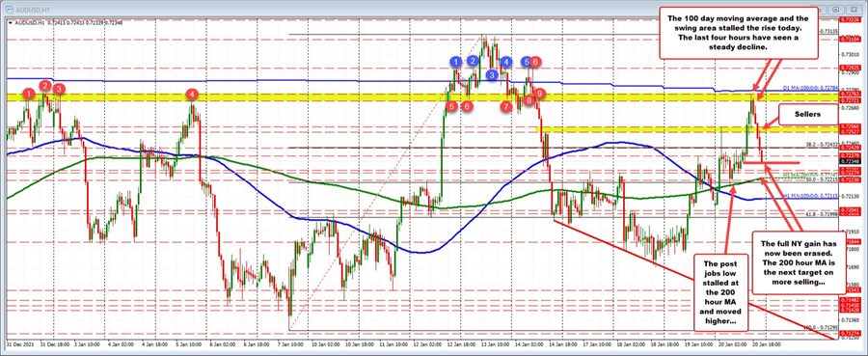The image size is (868, 356).
Task: Click the 'D1 MA:100:0:0: 0.72784' indicator label
Action: (810, 88)
